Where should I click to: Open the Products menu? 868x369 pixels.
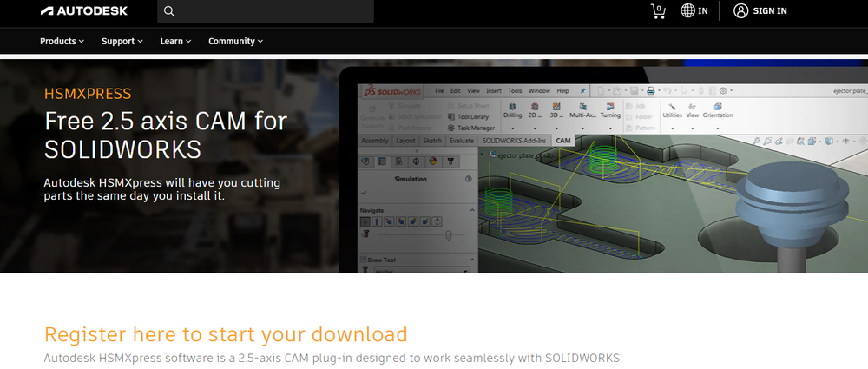coord(62,41)
